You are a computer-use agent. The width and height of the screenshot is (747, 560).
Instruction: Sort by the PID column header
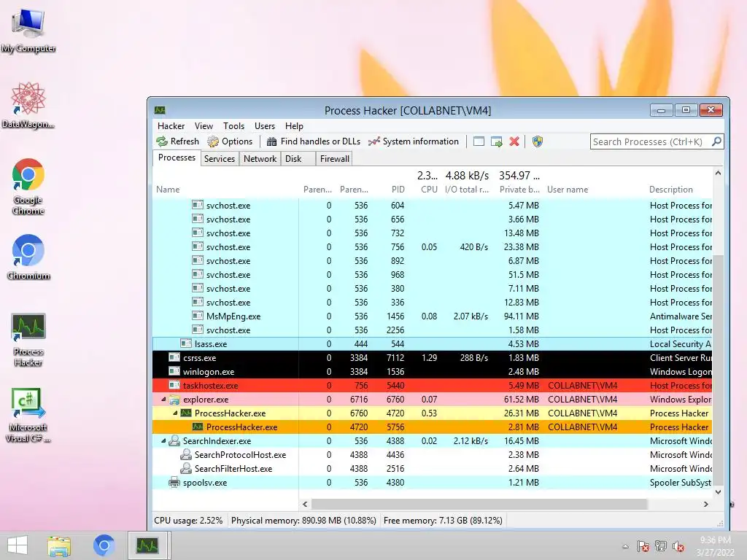398,190
